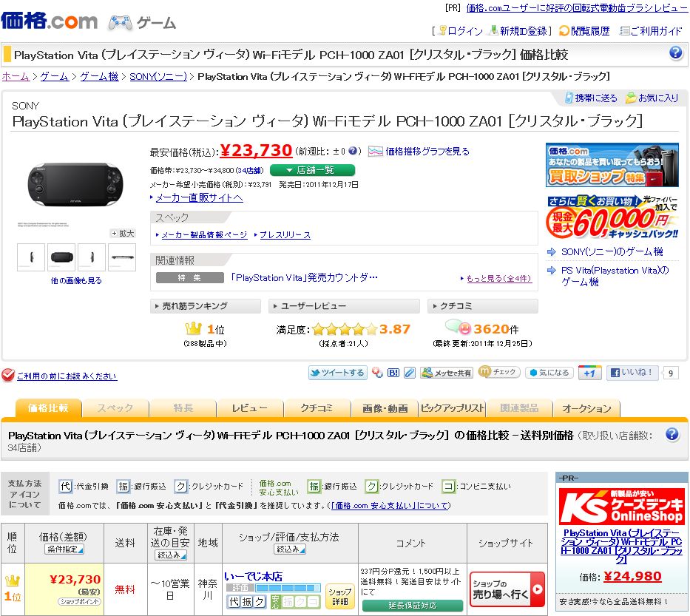Switch to the スペック tab
This screenshot has height=616, width=690.
pos(115,408)
